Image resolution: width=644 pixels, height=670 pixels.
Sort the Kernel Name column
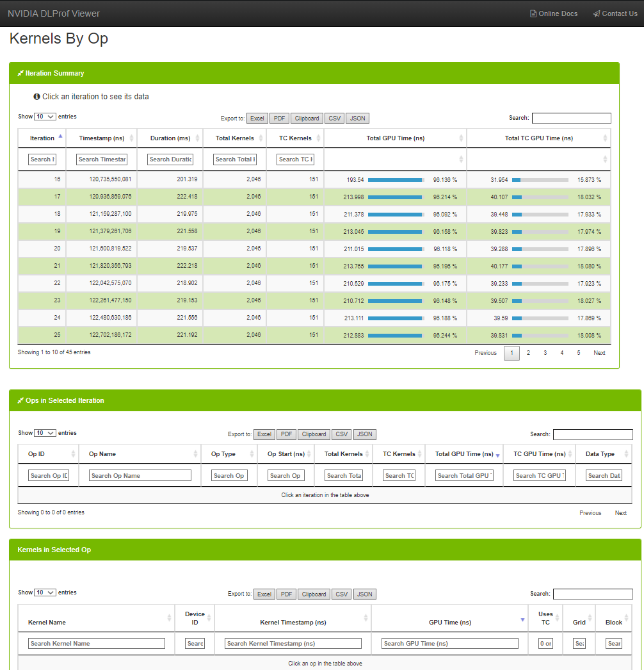coord(47,622)
